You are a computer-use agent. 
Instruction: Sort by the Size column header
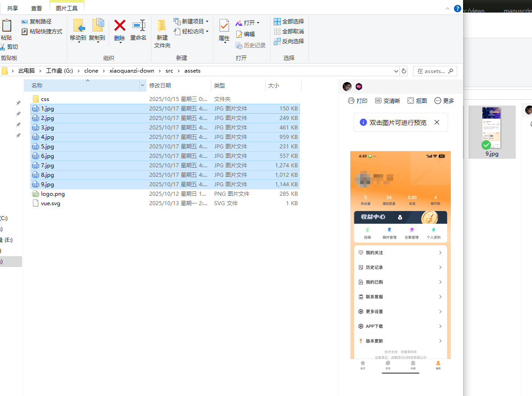click(x=283, y=86)
